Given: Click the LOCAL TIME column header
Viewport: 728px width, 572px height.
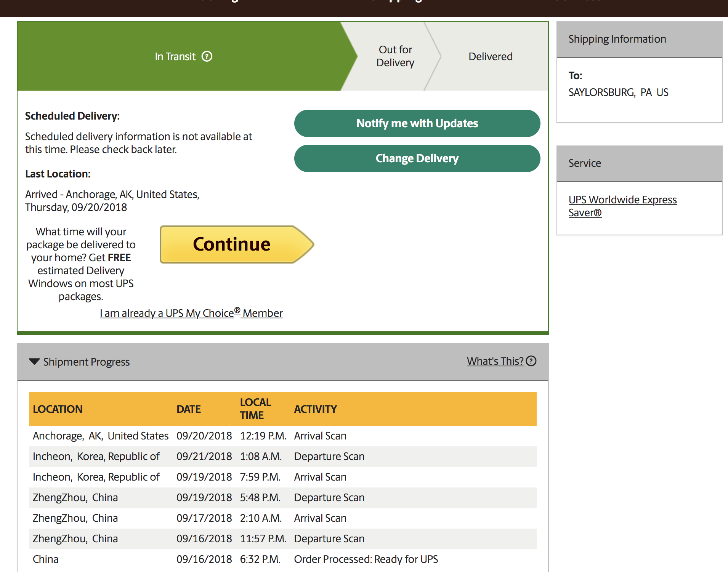Looking at the screenshot, I should point(255,409).
